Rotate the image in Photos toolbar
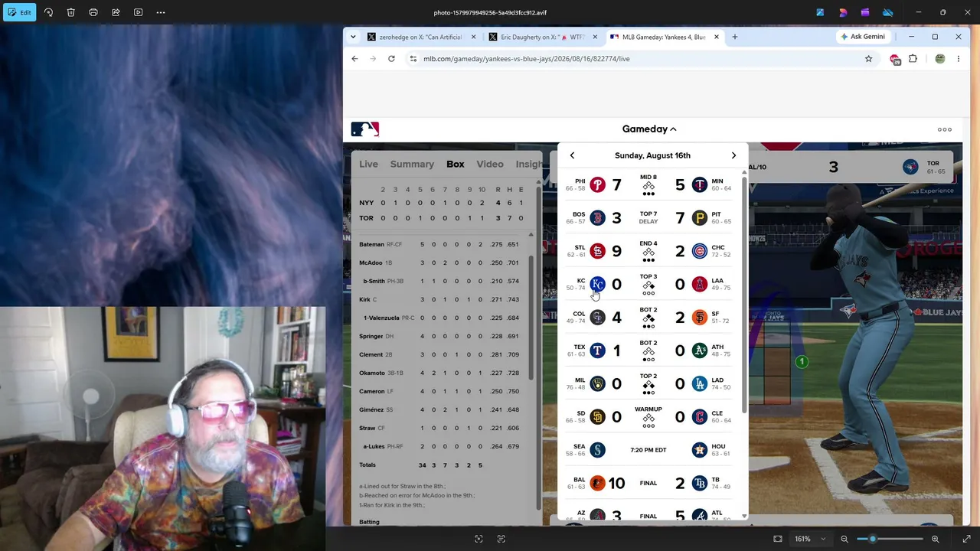Screen dimensions: 980x551 click(x=48, y=12)
